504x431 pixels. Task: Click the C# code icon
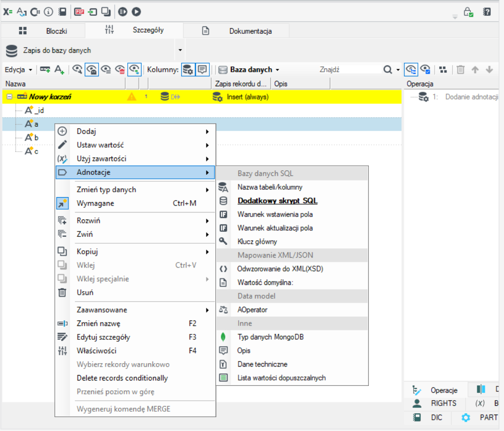[x=35, y=12]
